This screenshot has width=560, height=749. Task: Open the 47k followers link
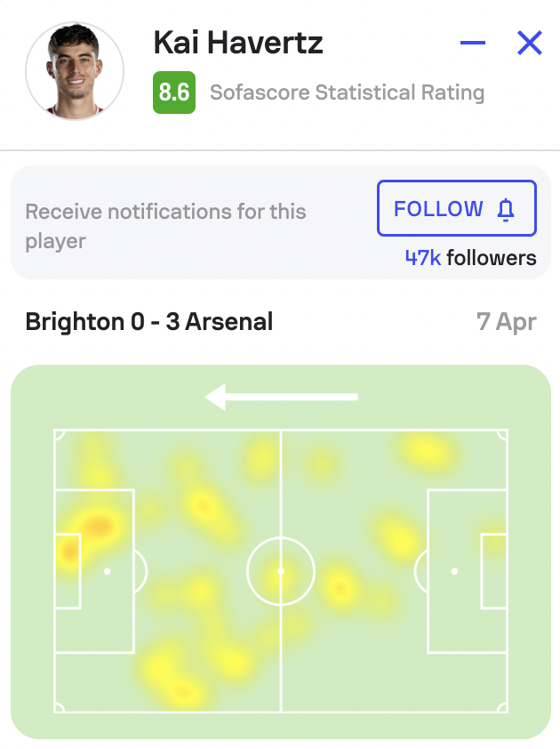(x=471, y=258)
